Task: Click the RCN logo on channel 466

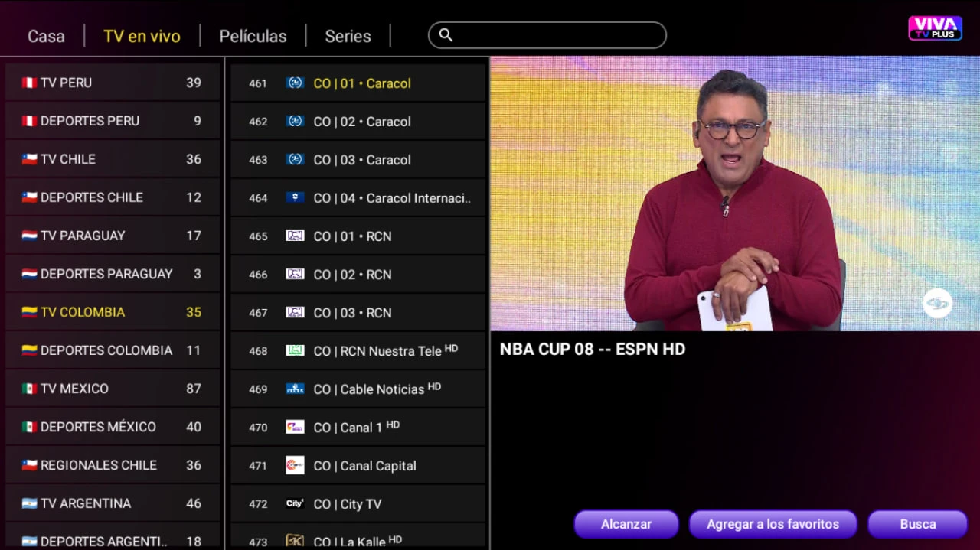Action: [x=295, y=274]
